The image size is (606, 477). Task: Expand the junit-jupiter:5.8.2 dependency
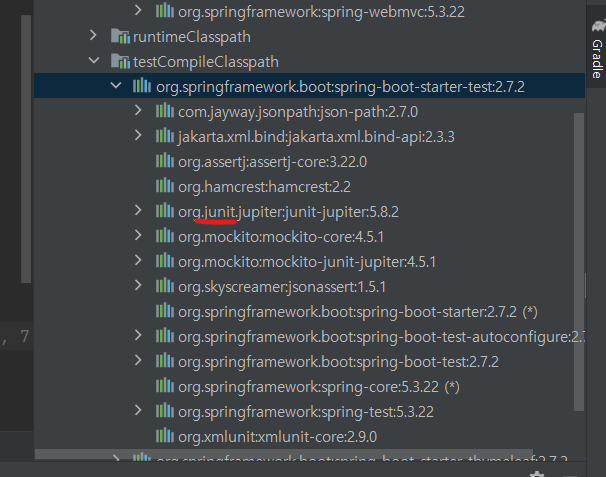pyautogui.click(x=138, y=210)
